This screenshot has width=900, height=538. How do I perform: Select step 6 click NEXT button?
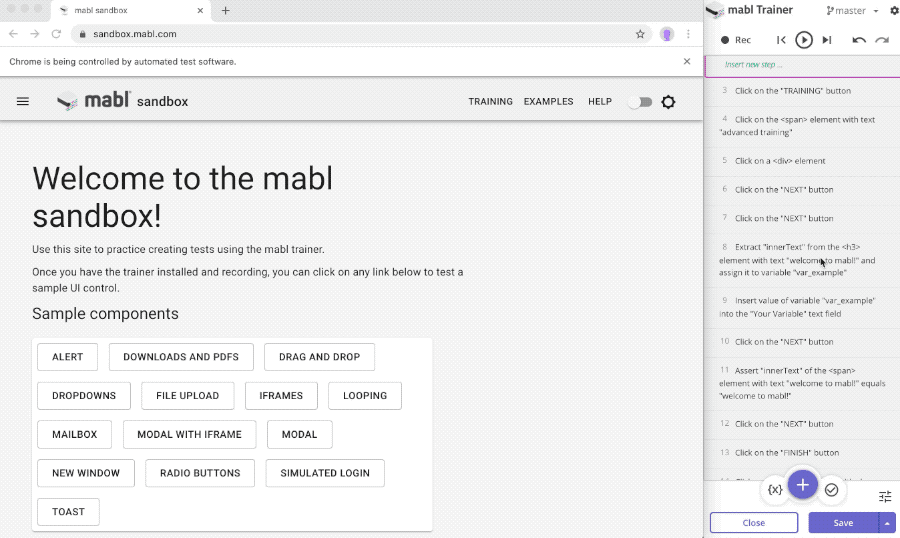[802, 189]
